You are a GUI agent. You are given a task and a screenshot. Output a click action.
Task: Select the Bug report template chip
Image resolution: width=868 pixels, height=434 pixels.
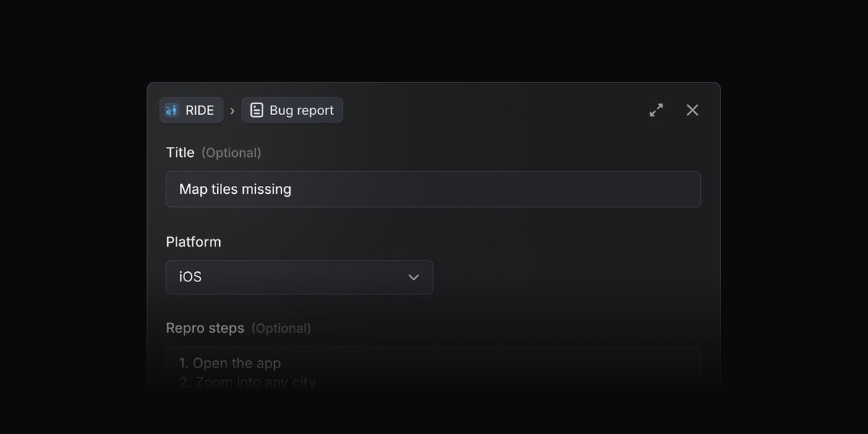tap(292, 110)
